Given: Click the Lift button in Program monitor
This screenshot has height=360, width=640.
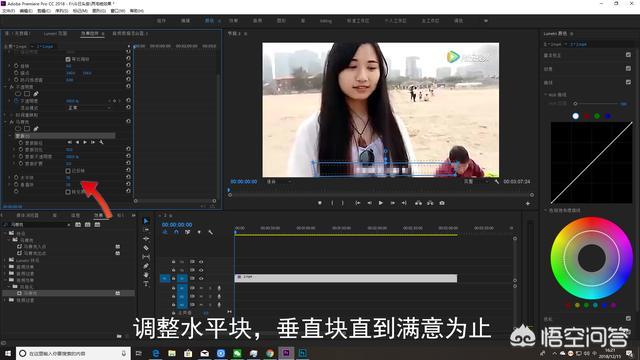Looking at the screenshot, I should click(x=418, y=203).
